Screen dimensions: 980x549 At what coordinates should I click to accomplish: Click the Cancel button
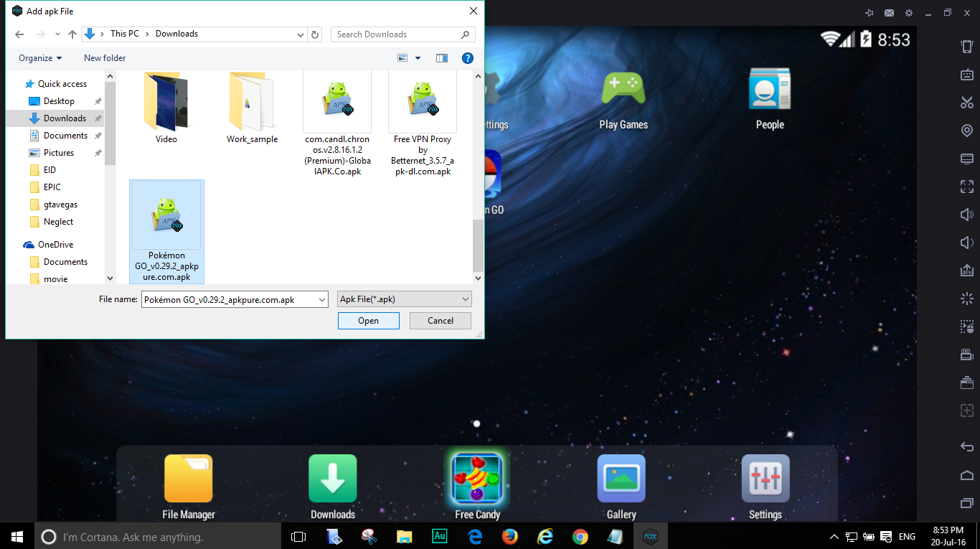440,321
